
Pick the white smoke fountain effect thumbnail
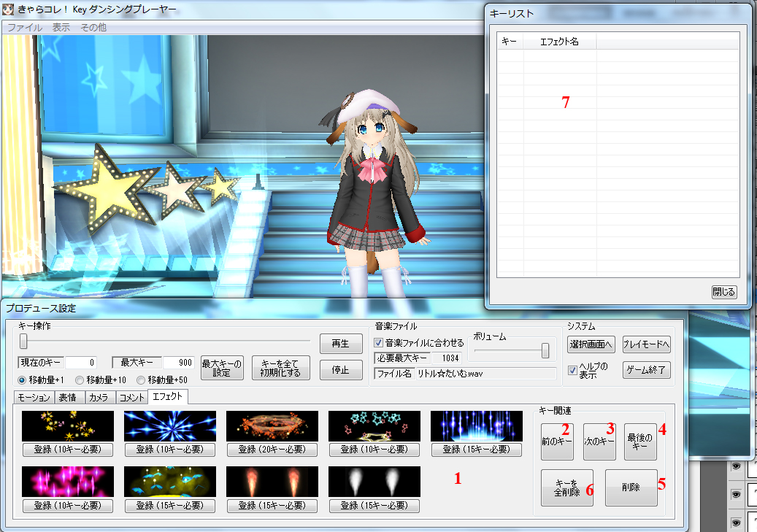[374, 482]
